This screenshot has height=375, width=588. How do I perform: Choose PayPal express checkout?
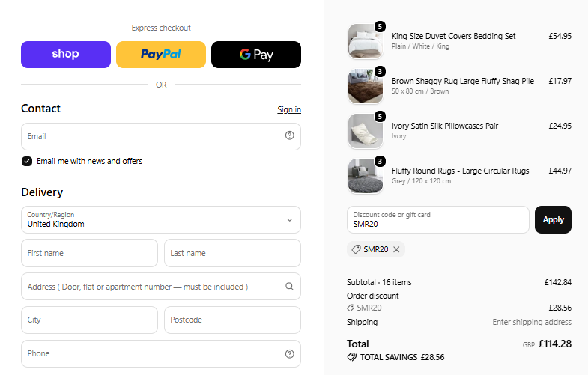pyautogui.click(x=161, y=55)
